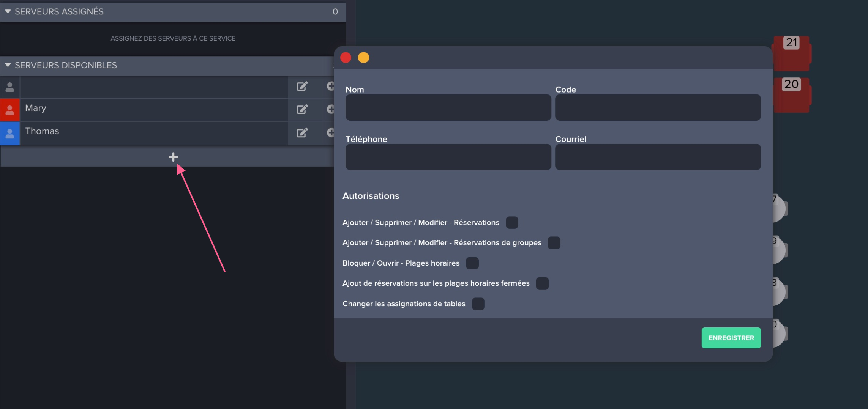The width and height of the screenshot is (868, 409).
Task: Click the plus to add new server
Action: click(x=173, y=157)
